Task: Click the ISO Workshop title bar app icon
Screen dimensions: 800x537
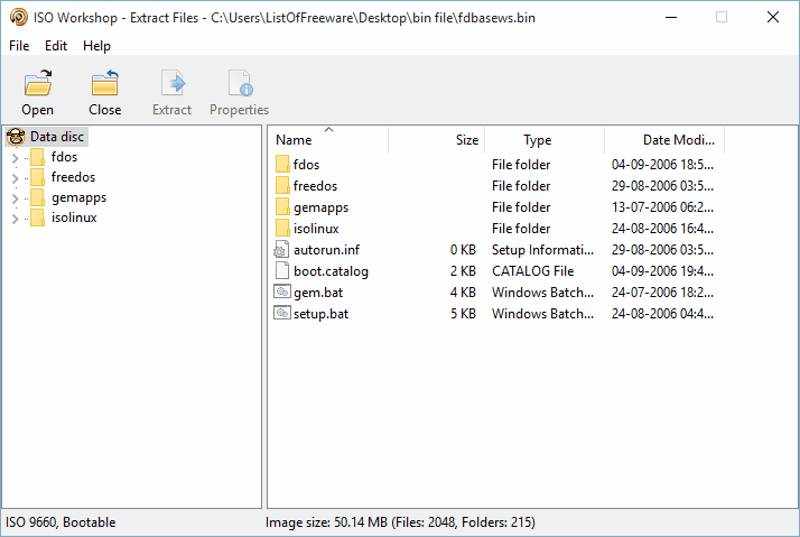Action: [x=18, y=17]
